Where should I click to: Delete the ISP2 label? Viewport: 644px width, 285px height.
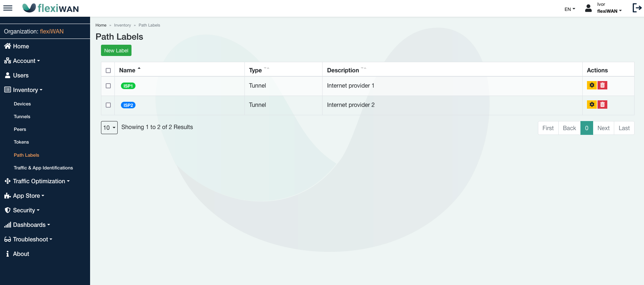pos(602,104)
